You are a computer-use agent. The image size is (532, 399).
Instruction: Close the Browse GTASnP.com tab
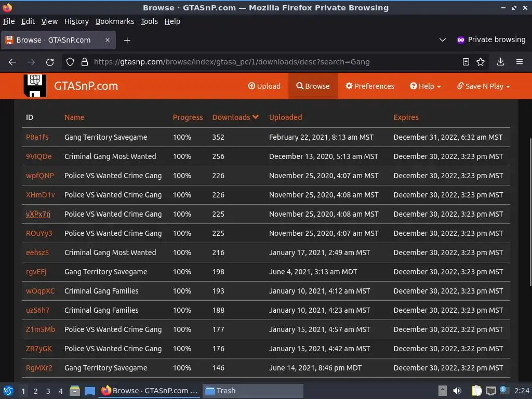107,40
